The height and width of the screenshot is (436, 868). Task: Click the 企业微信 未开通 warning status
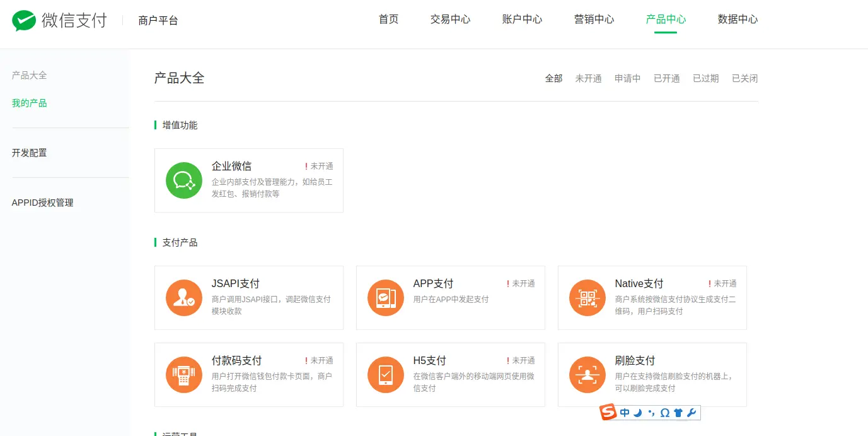point(319,167)
